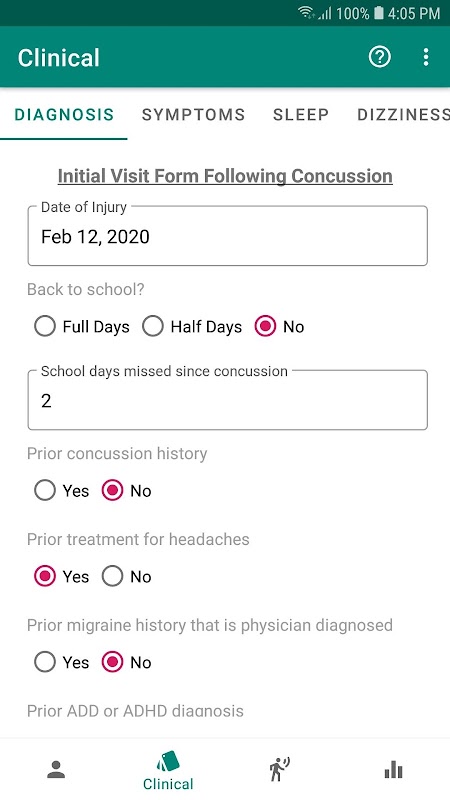Switch to the Symptoms tab
Image resolution: width=450 pixels, height=800 pixels.
pyautogui.click(x=193, y=114)
